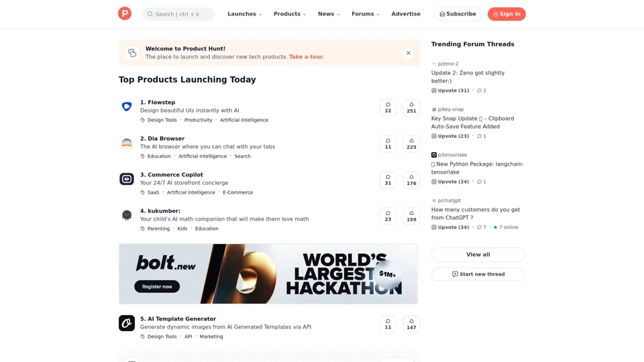Open the Zeno thread's 2 comments icon
Screen dimensions: 644x362
(x=482, y=90)
